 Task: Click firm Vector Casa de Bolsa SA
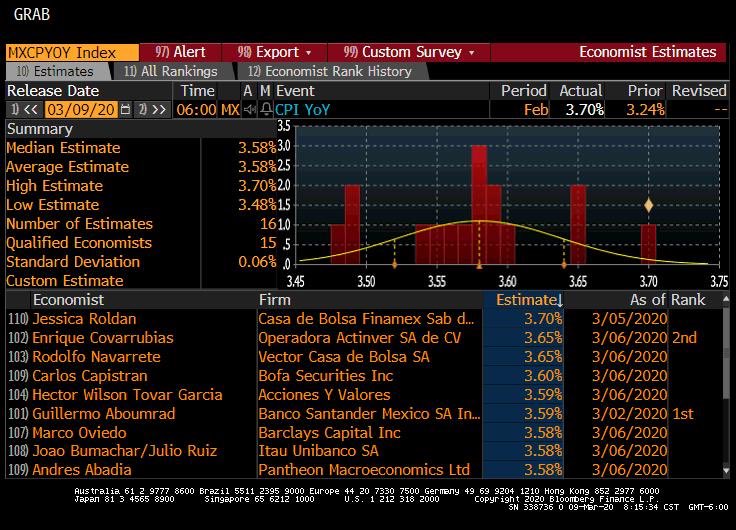point(344,357)
